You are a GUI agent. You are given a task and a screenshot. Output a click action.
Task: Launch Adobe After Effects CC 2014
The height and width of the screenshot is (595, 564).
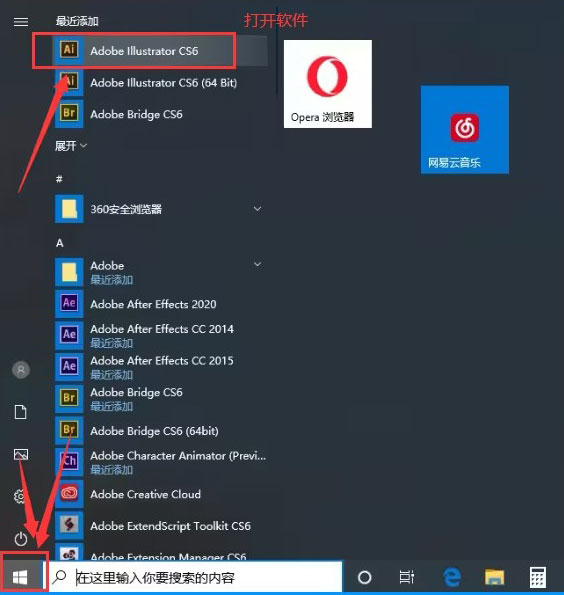pyautogui.click(x=161, y=335)
